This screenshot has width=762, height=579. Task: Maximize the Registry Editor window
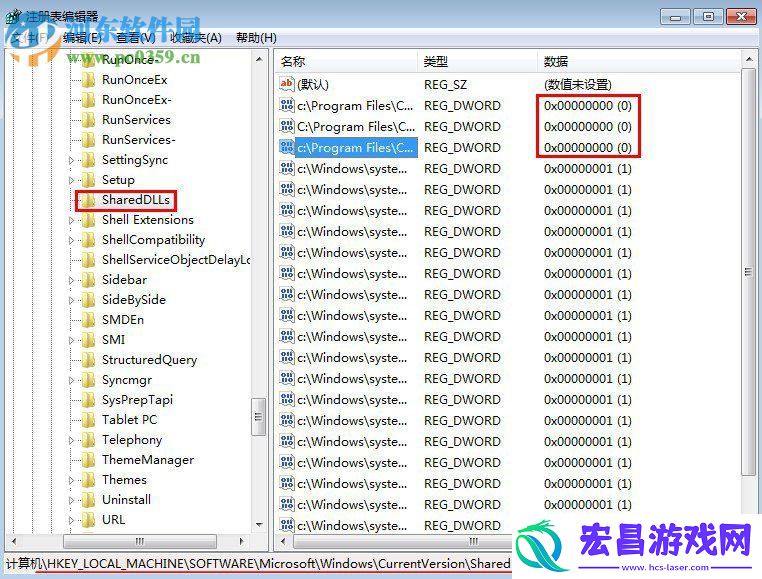(x=708, y=17)
